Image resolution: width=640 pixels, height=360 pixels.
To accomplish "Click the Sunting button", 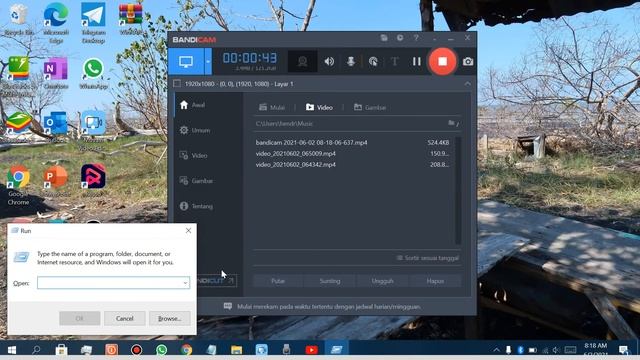I will (330, 281).
